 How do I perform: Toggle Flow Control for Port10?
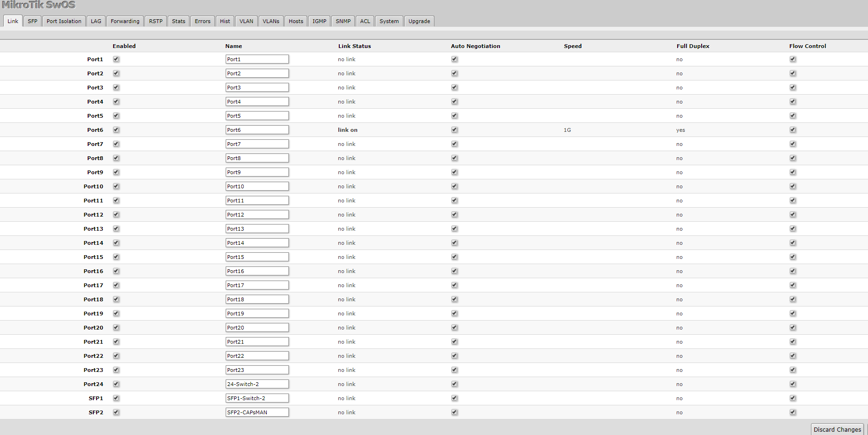[793, 186]
